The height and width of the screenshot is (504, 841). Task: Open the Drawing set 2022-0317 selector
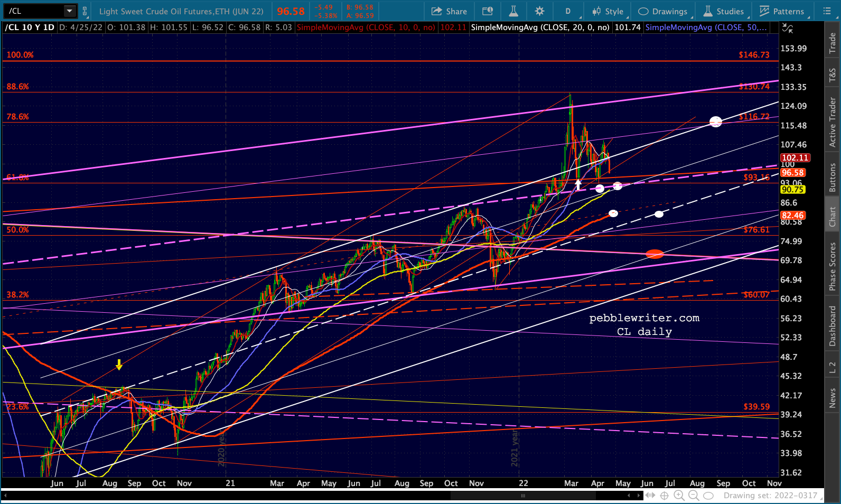[x=770, y=496]
